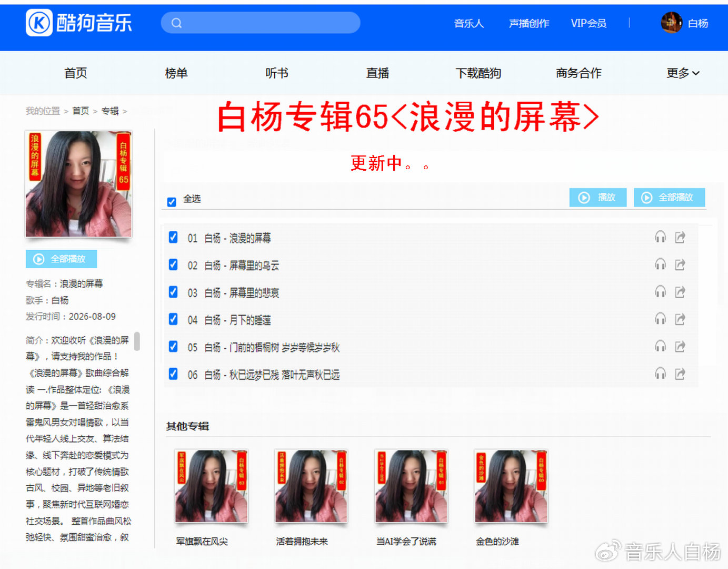Toggle the 全选 select-all checkbox
728x569 pixels.
(172, 202)
